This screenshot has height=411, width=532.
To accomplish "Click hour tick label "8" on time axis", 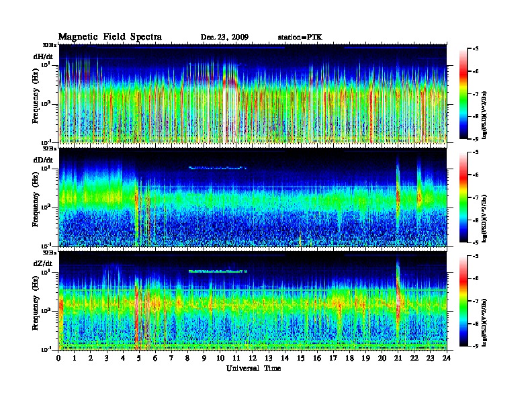I will [187, 359].
